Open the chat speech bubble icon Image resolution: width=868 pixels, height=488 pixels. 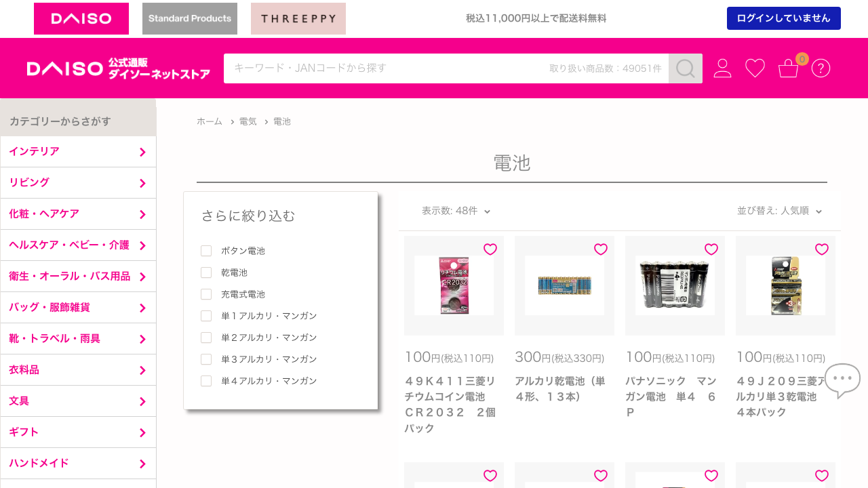coord(842,381)
